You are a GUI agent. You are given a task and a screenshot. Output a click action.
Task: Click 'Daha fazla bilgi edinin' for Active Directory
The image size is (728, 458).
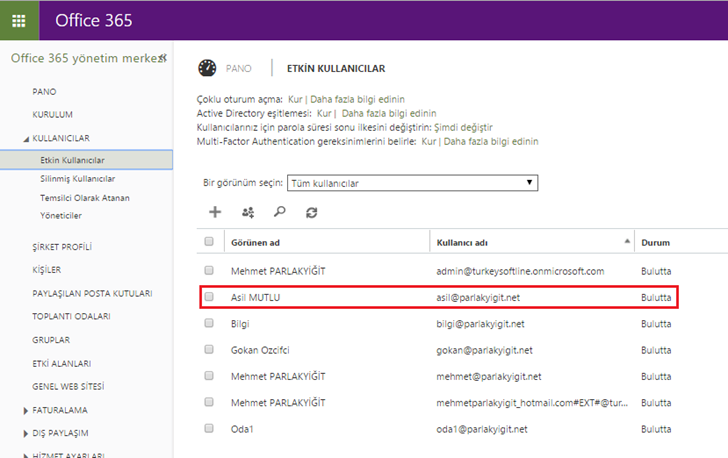point(389,113)
